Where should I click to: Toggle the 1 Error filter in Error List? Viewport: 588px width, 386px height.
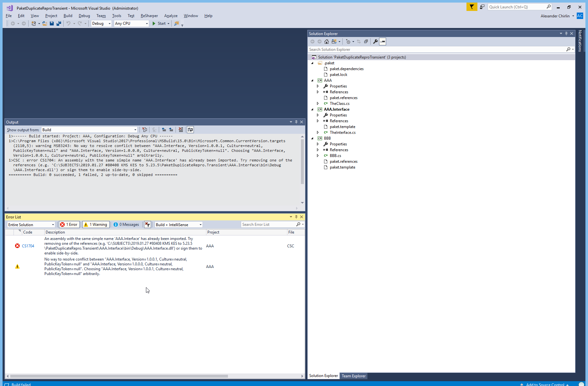(69, 224)
